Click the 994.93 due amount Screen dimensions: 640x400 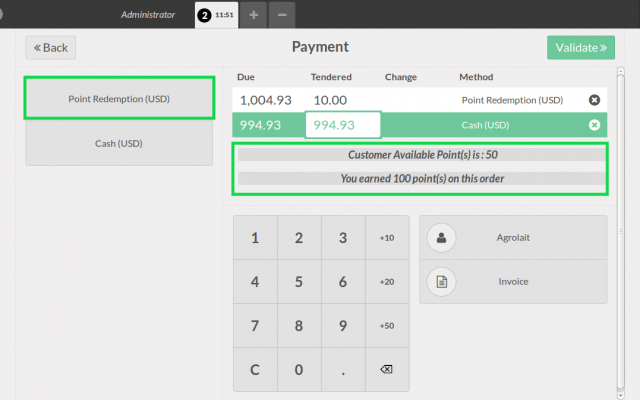point(260,125)
